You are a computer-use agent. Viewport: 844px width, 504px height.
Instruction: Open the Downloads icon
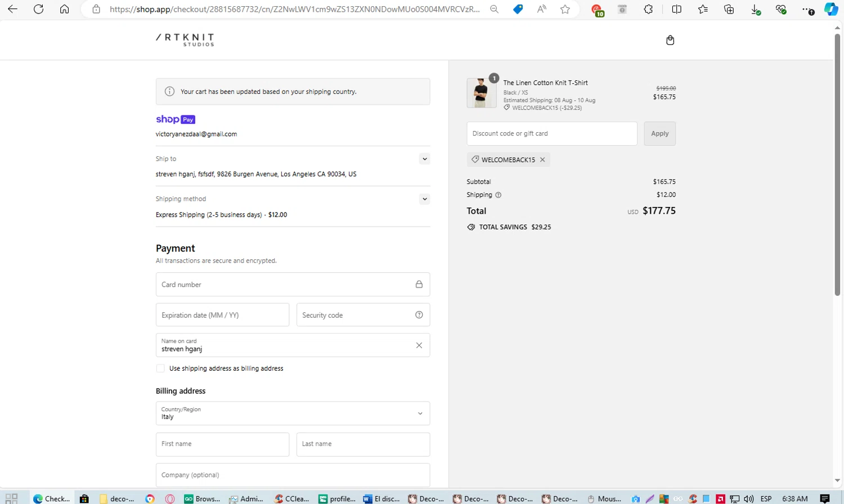(x=755, y=10)
